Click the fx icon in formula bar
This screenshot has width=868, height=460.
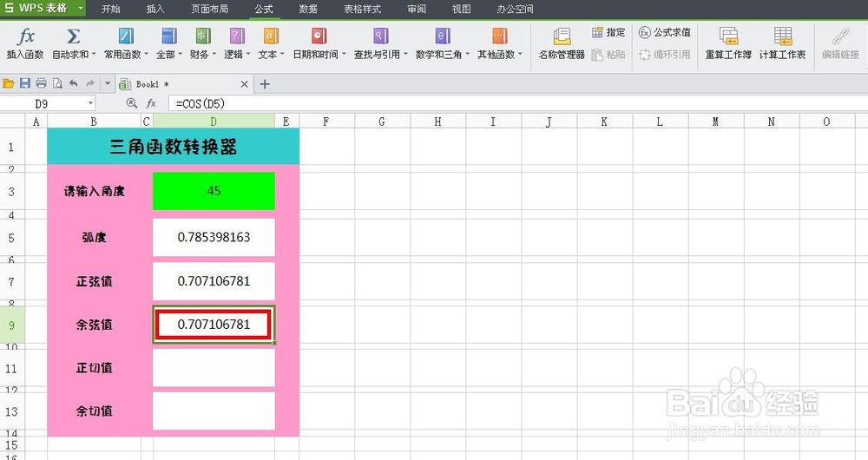click(151, 103)
